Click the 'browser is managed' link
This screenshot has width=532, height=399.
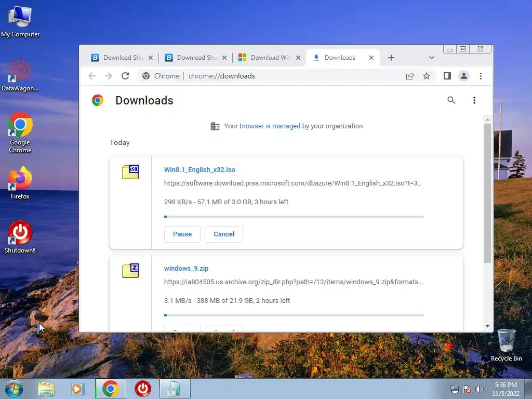[x=270, y=126]
